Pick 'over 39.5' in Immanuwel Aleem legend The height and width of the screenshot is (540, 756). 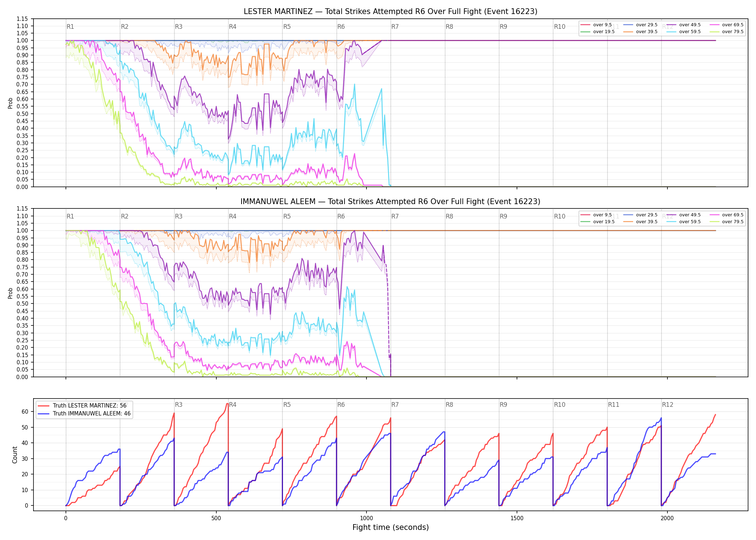[640, 222]
